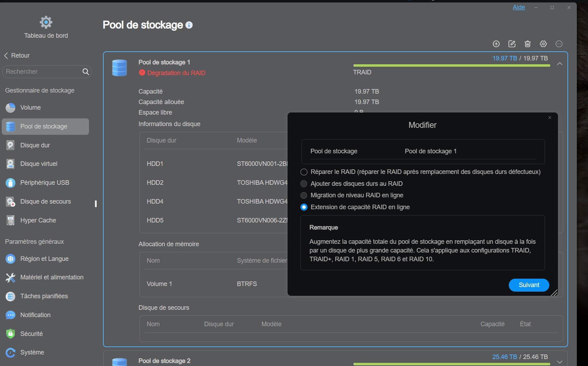The width and height of the screenshot is (588, 366).
Task: Click the Hyper Cache sidebar icon
Action: pyautogui.click(x=10, y=220)
